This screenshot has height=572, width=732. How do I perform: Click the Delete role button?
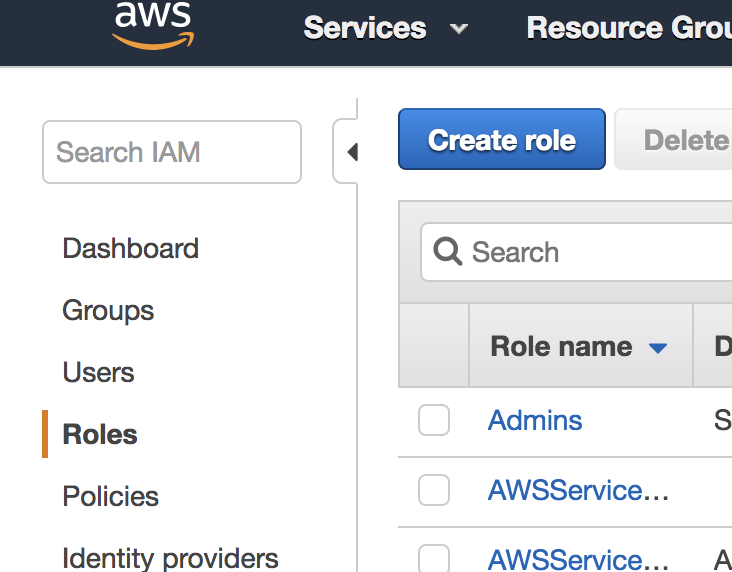point(680,140)
